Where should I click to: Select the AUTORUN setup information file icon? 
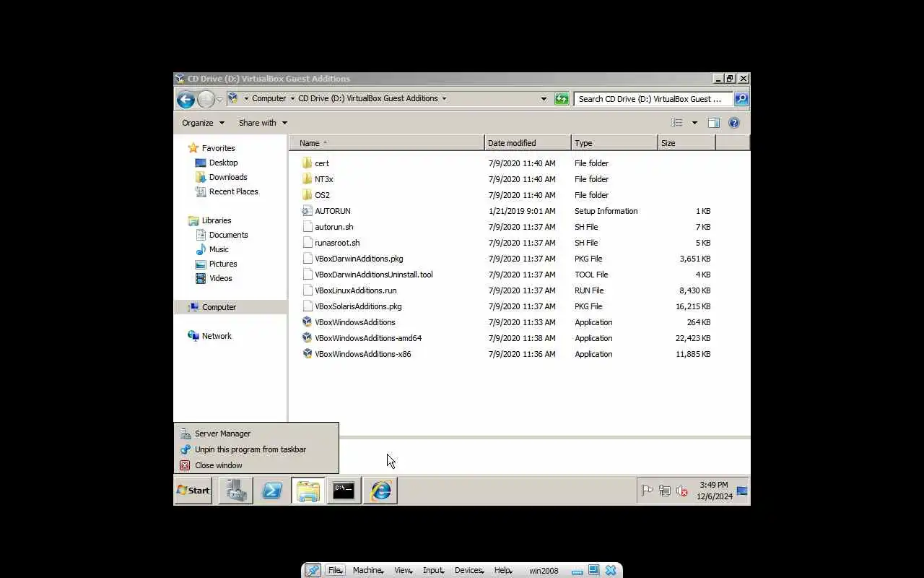307,211
